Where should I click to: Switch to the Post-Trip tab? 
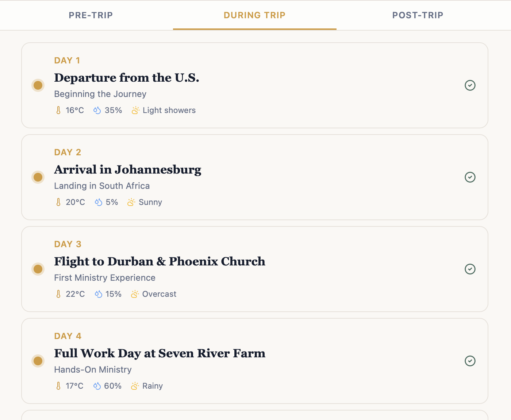click(418, 15)
